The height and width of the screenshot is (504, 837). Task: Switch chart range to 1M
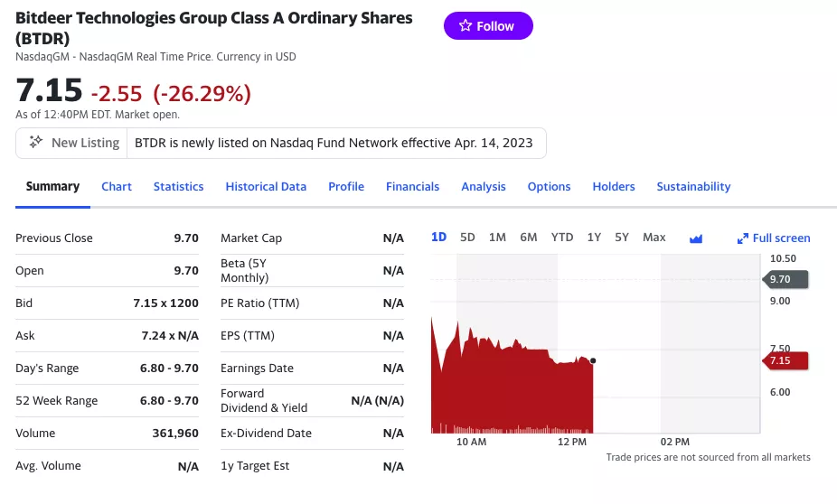(497, 238)
